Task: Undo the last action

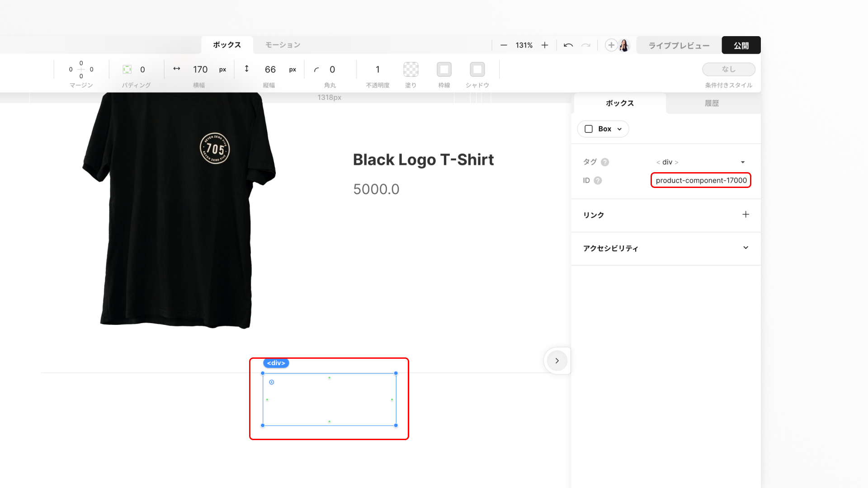Action: [x=568, y=45]
